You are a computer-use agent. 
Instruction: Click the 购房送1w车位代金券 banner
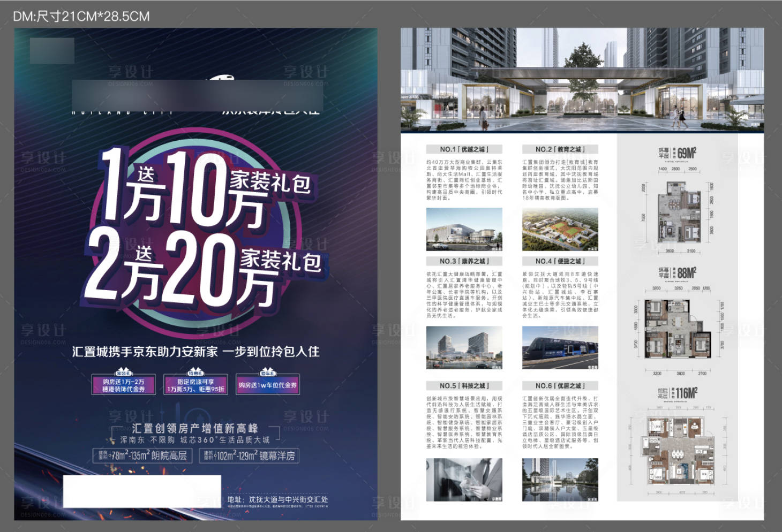[x=267, y=385]
